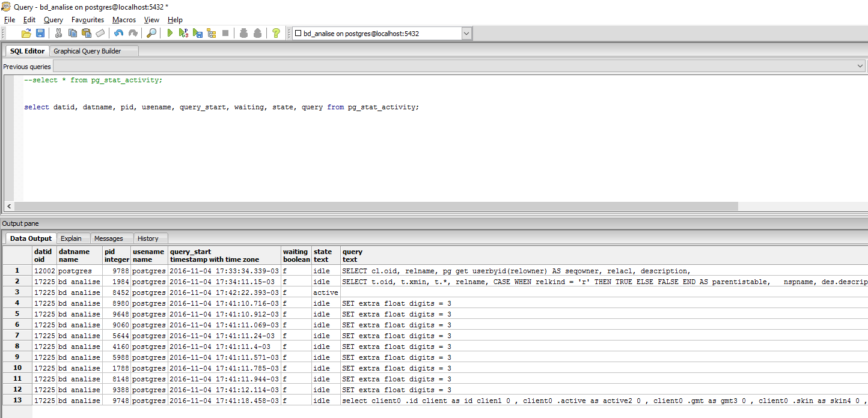This screenshot has width=868, height=418.
Task: Cut the selected SQL text
Action: (x=58, y=33)
